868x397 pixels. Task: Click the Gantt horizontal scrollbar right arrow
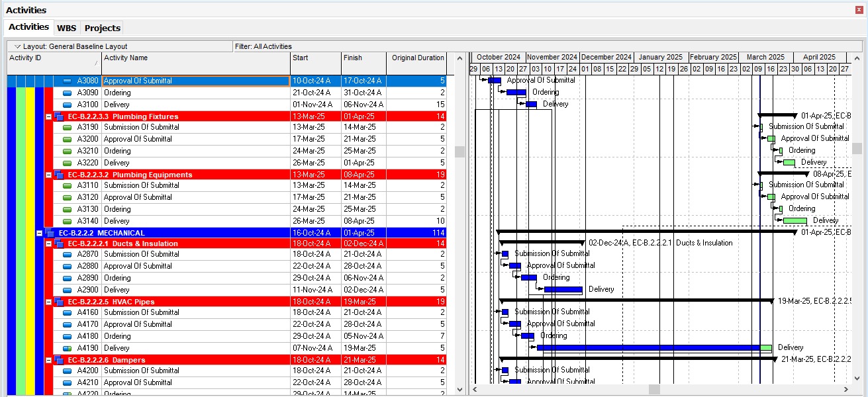coord(847,389)
